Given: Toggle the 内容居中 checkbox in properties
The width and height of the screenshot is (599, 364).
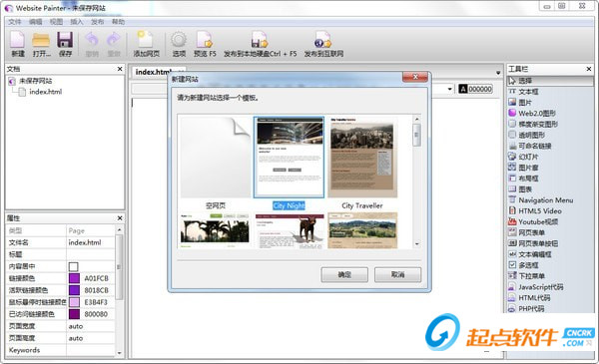Looking at the screenshot, I should 73,266.
